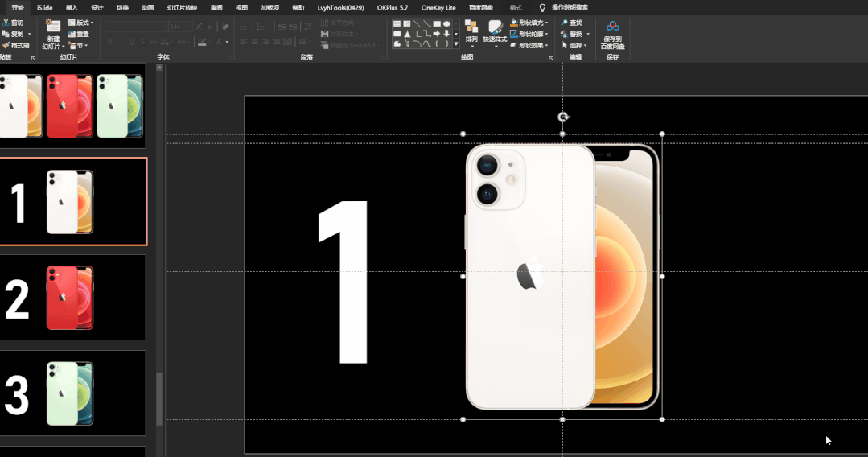Screen dimensions: 868x457
Task: Open the OneKey Lite ribbon tab
Action: click(x=438, y=8)
